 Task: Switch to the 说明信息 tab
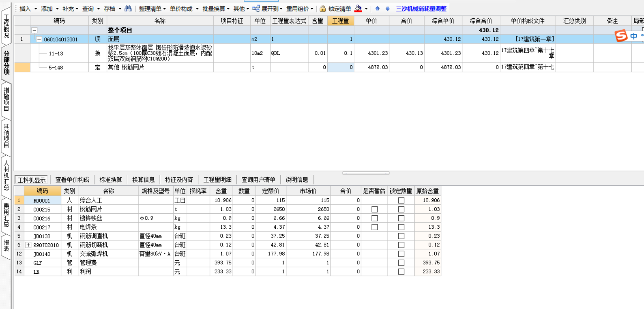[297, 180]
